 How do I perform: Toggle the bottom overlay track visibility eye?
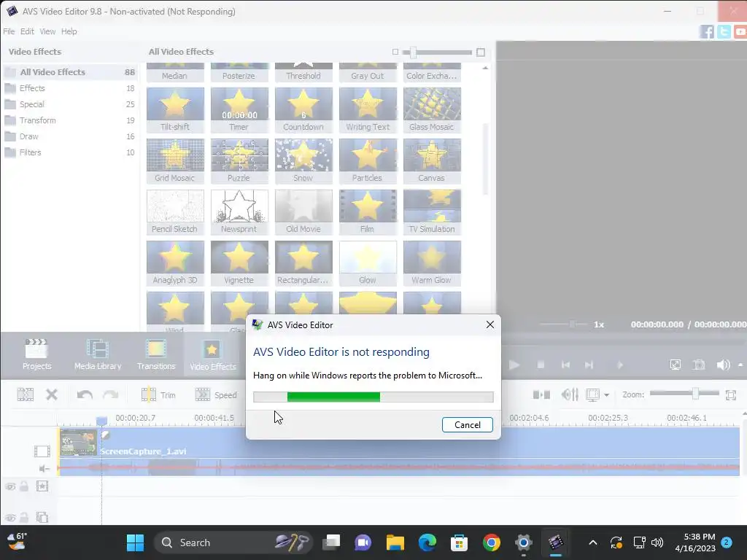pyautogui.click(x=10, y=518)
